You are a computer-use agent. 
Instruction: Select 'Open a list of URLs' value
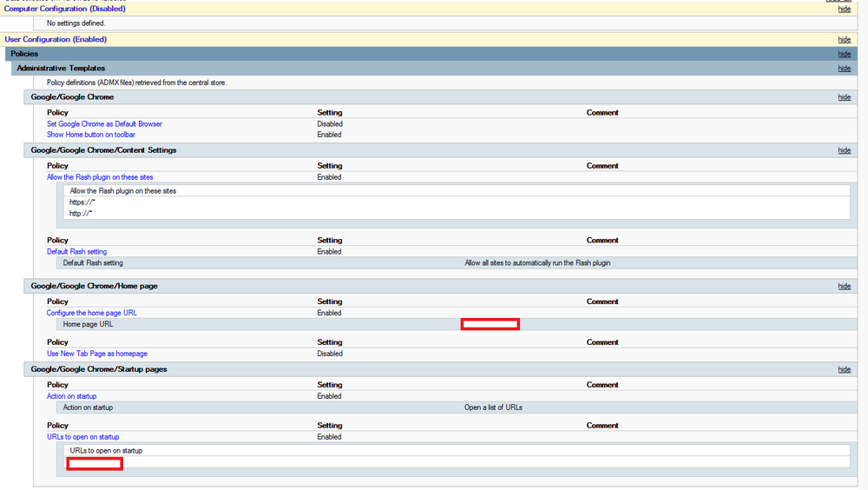click(493, 407)
